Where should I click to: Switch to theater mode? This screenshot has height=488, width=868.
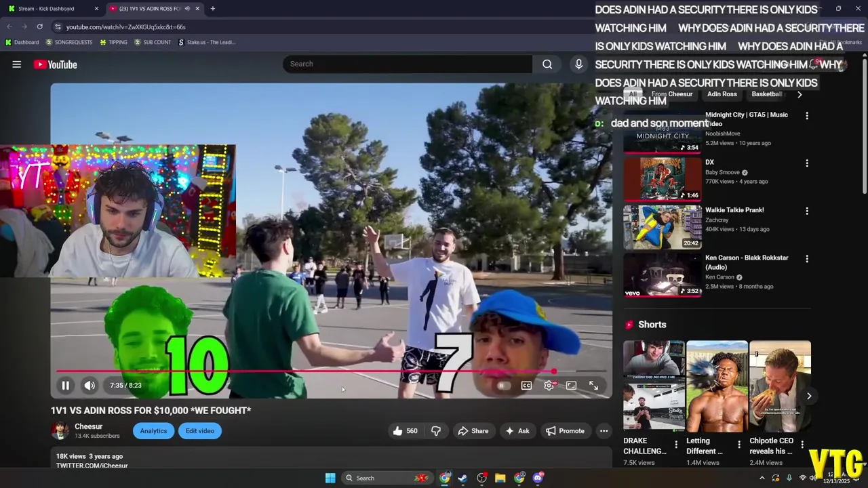(572, 385)
